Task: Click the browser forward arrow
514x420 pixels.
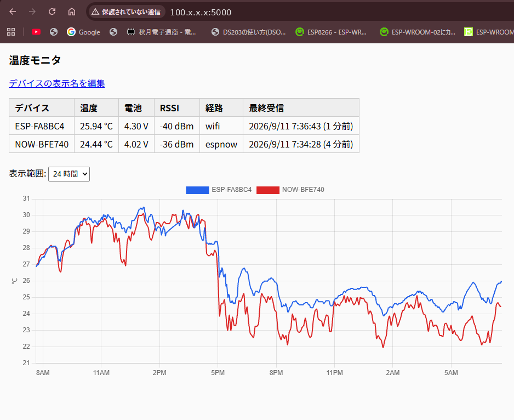Action: coord(32,12)
